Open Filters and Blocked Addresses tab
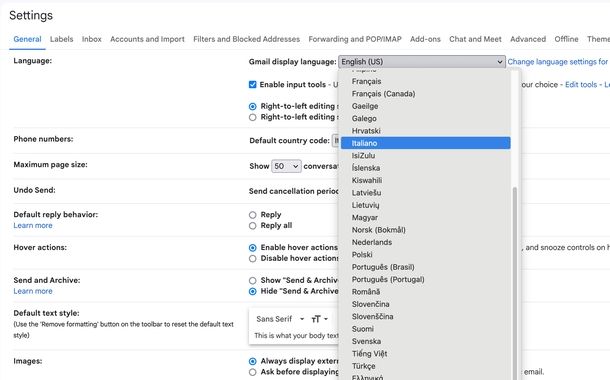The image size is (610, 380). coord(246,39)
